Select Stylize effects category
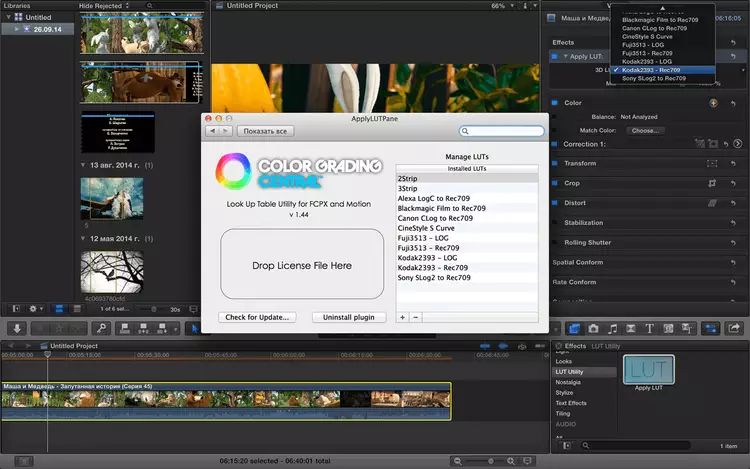The height and width of the screenshot is (469, 750). pos(564,393)
